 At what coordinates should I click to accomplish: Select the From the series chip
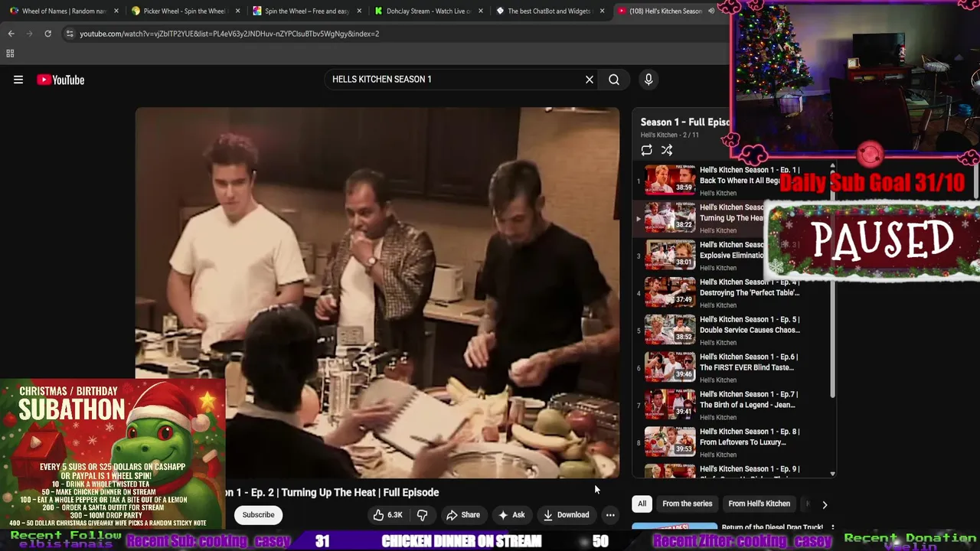tap(687, 504)
